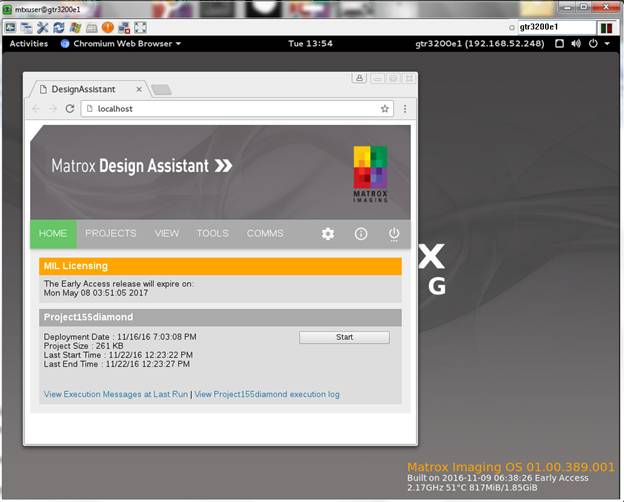Image resolution: width=624 pixels, height=502 pixels.
Task: Click the clock showing Tue 13:54
Action: point(310,43)
